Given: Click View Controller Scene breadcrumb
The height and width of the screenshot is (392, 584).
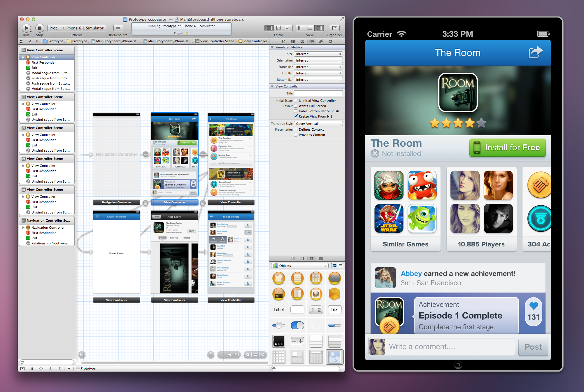Looking at the screenshot, I should coord(217,41).
